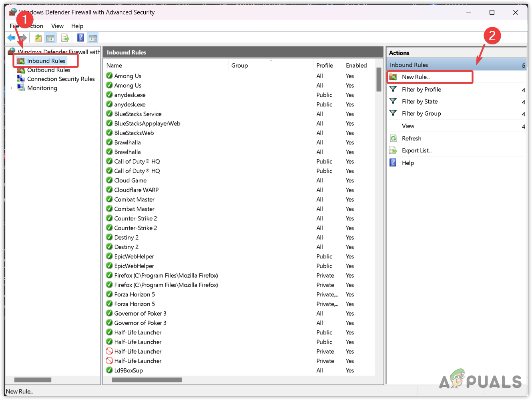
Task: Click the green check icon for Ld9BoxSup
Action: coord(109,370)
